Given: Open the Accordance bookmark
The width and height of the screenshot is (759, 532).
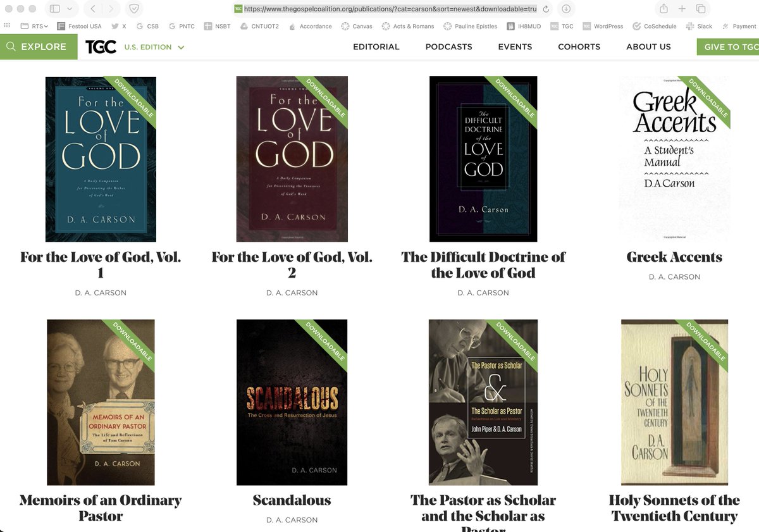Looking at the screenshot, I should point(310,26).
